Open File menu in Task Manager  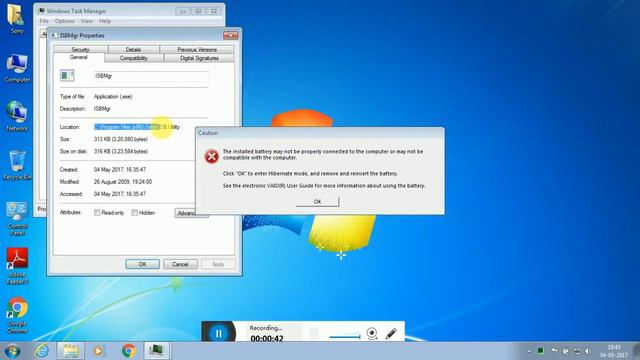pyautogui.click(x=44, y=21)
